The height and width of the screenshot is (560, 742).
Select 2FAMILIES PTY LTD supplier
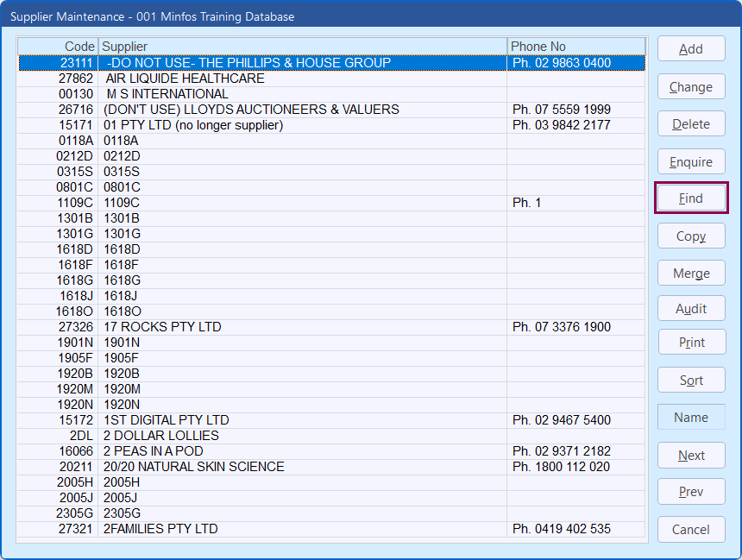(x=331, y=529)
